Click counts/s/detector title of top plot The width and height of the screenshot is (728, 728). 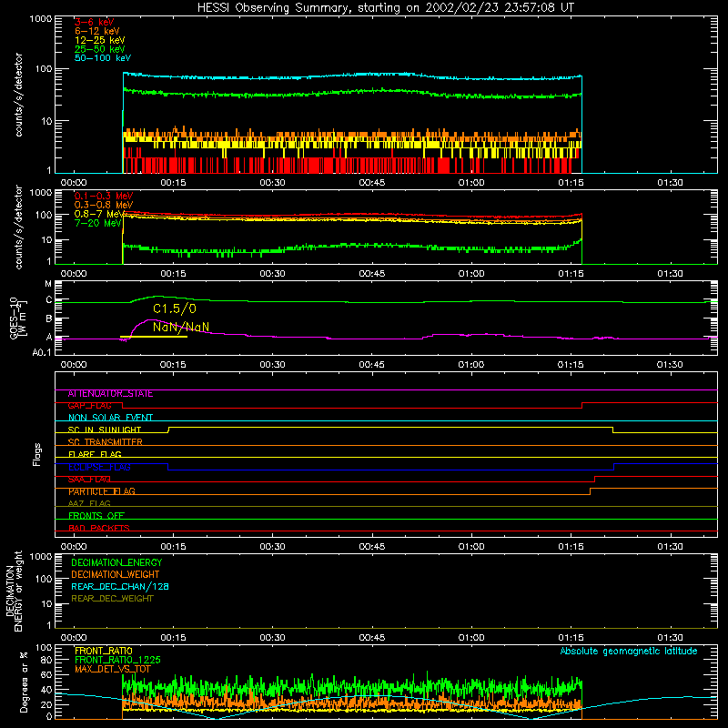(x=18, y=95)
